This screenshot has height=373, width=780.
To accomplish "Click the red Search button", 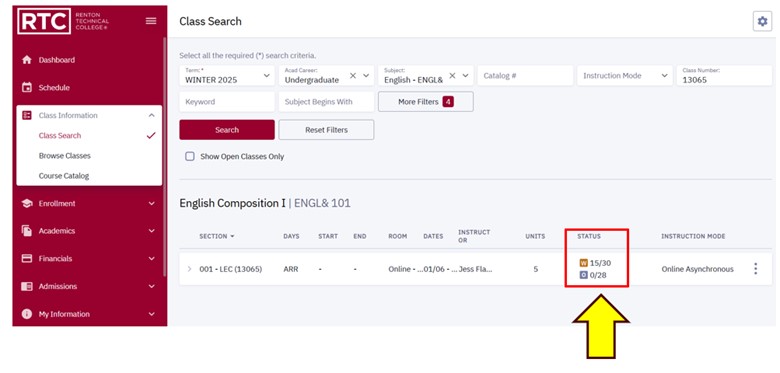I will (x=227, y=130).
